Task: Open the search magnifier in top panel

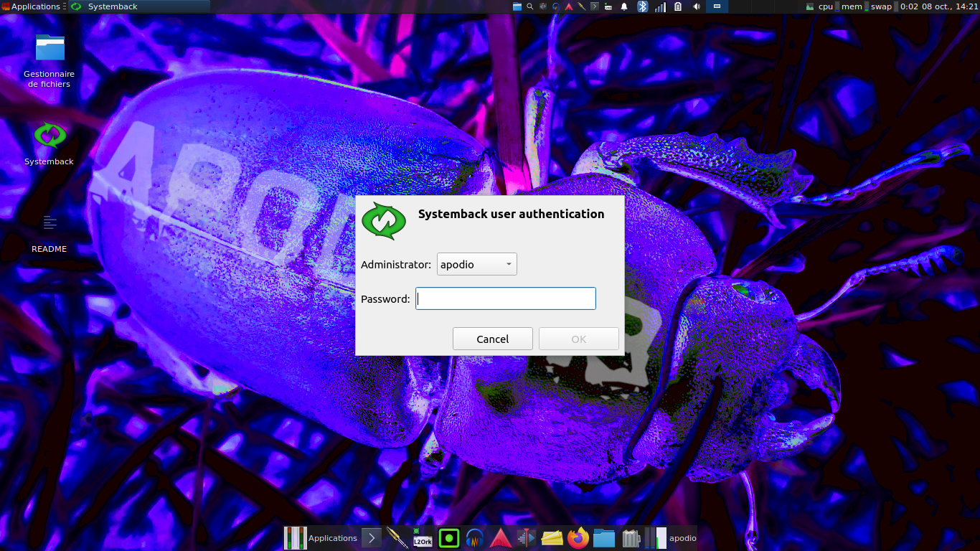Action: coord(530,6)
